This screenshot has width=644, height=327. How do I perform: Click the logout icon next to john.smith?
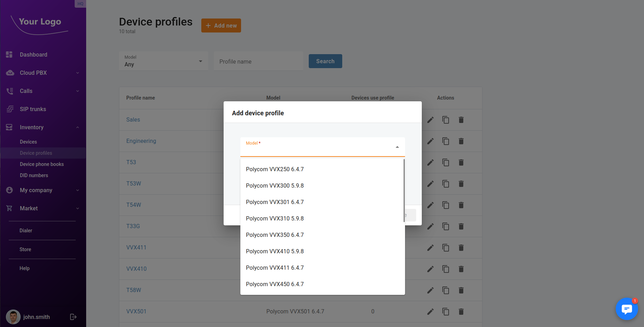click(73, 317)
